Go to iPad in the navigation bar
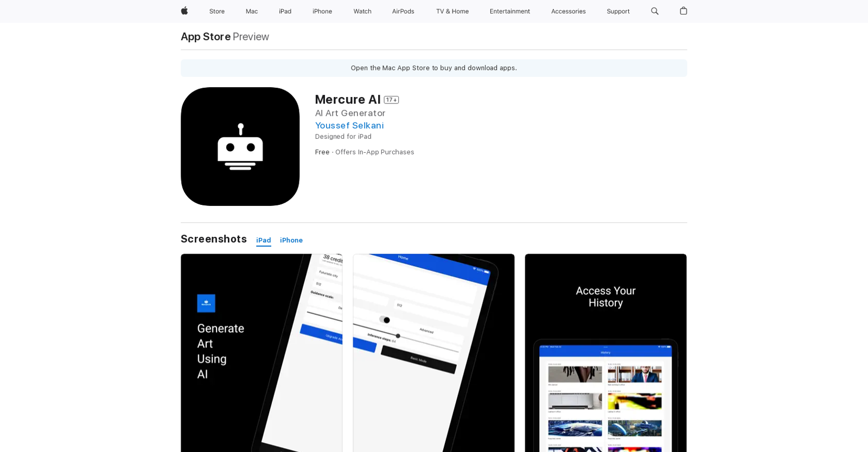868x452 pixels. pos(285,11)
